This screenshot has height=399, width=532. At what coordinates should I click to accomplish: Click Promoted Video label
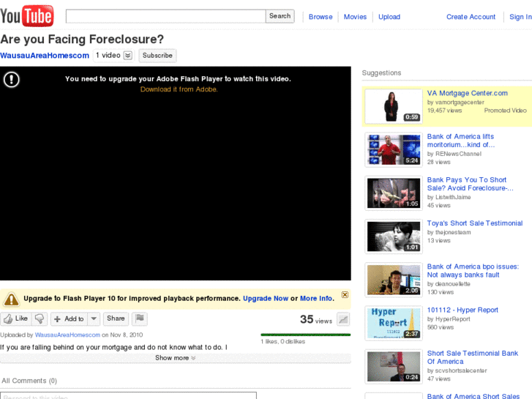point(505,111)
